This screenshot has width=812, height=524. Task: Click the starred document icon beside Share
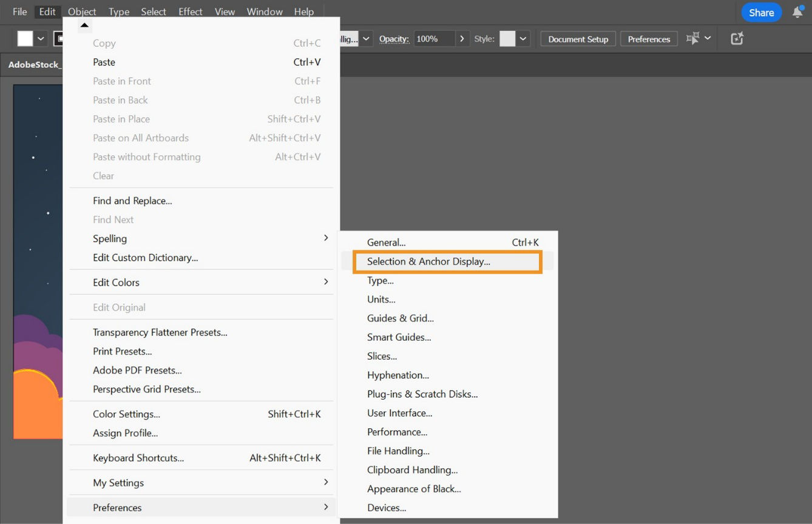click(x=736, y=38)
